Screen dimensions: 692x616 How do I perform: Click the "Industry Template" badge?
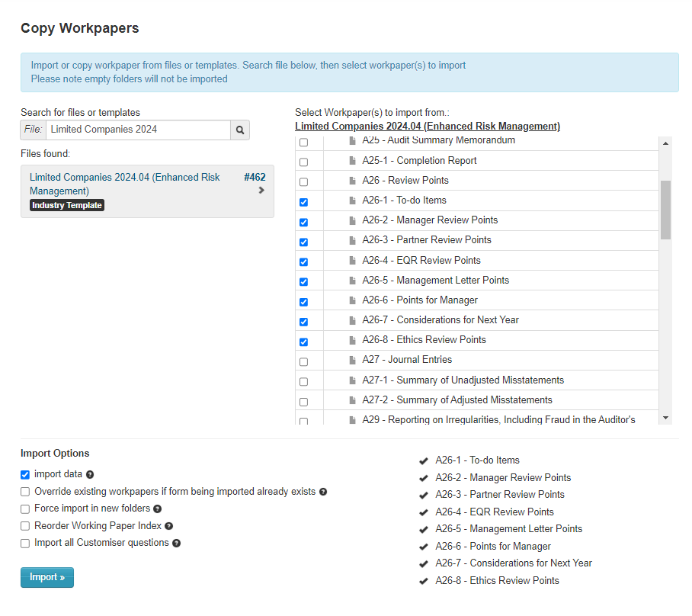[66, 204]
